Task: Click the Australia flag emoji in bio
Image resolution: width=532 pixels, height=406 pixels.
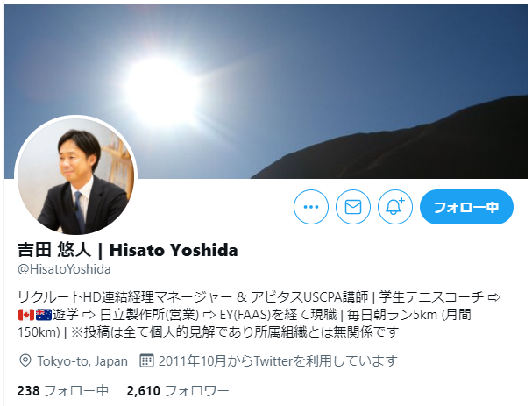Action: (x=44, y=315)
